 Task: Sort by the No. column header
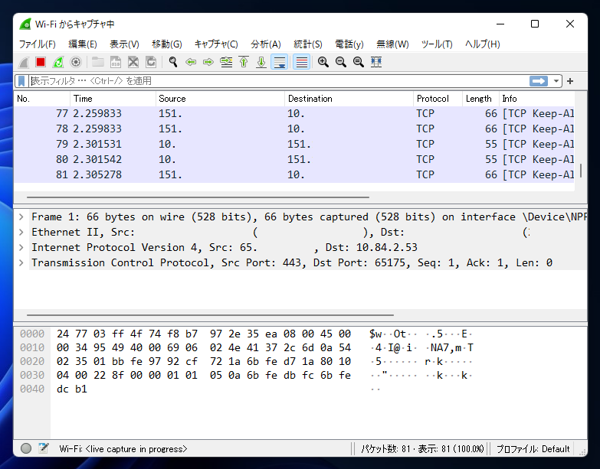point(42,99)
